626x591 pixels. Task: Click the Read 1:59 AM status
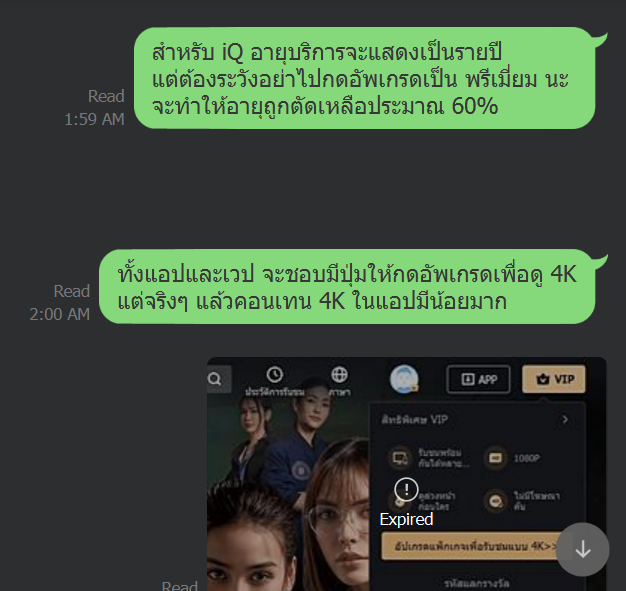coord(95,108)
